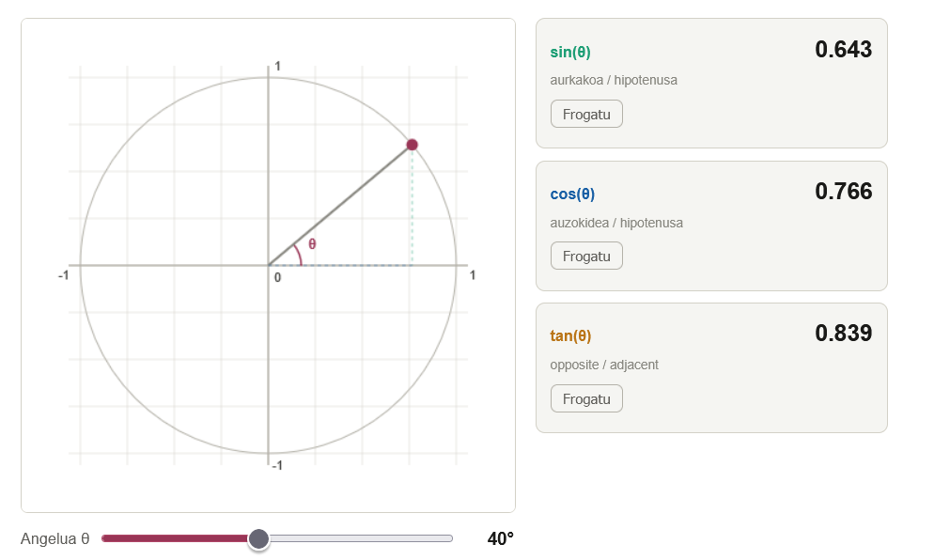Click the cosine value 0.766
The width and height of the screenshot is (950, 560).
pos(843,192)
